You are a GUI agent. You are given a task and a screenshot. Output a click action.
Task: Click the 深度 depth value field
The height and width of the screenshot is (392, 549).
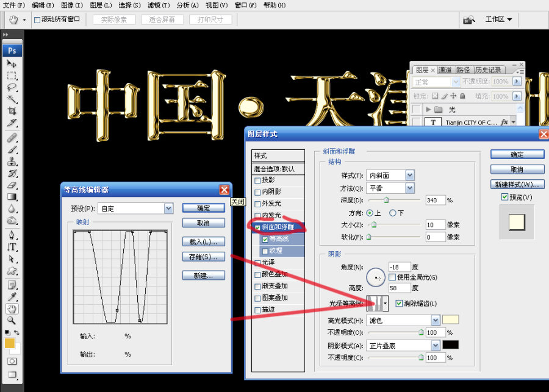[x=435, y=200]
